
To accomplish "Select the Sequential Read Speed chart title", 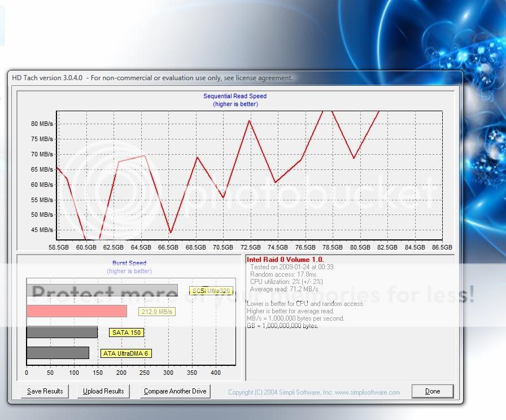I will (x=235, y=96).
